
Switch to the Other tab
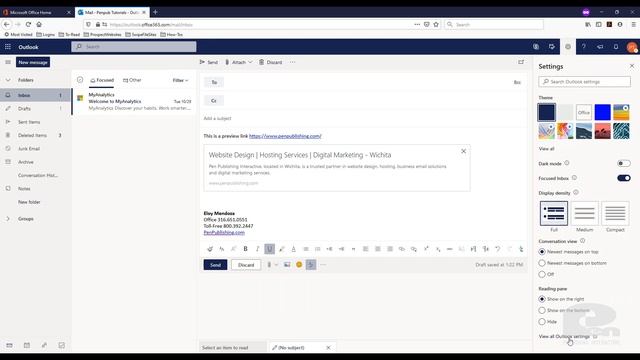tap(132, 80)
